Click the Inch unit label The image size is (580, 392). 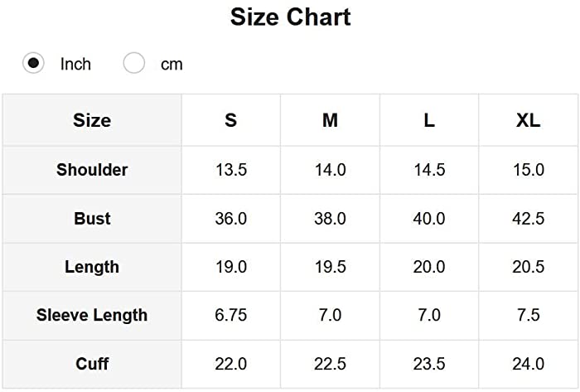coord(75,64)
